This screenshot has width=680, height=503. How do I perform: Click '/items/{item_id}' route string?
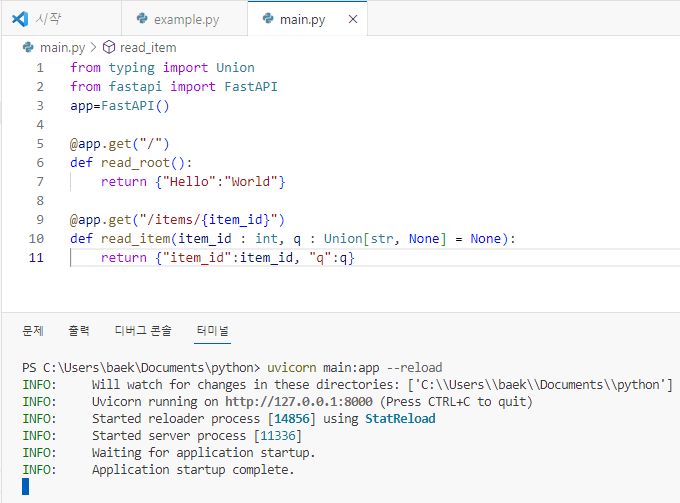[209, 220]
